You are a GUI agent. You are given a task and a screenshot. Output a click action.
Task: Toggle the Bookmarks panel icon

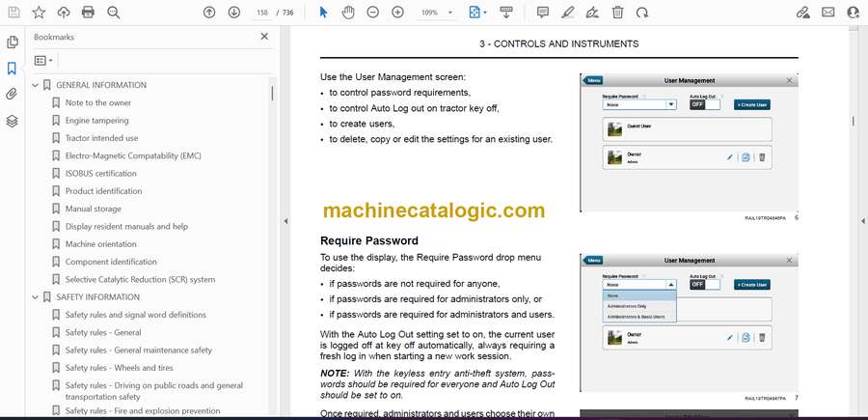tap(12, 69)
